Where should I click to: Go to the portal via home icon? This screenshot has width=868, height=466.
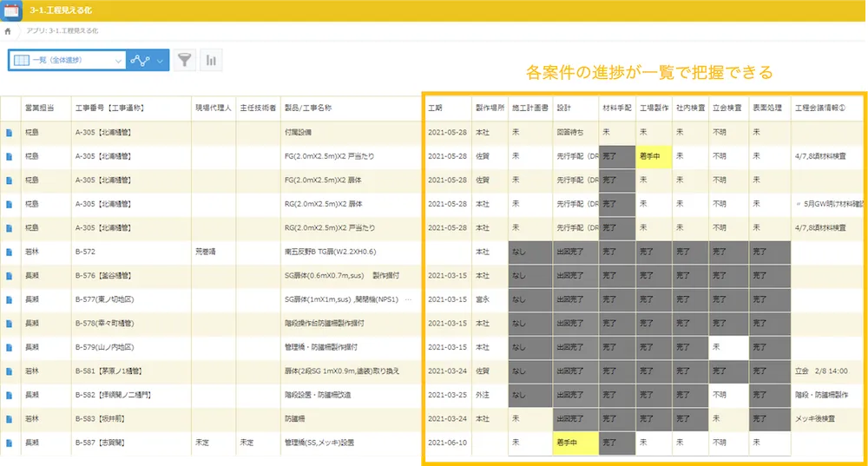(x=9, y=30)
